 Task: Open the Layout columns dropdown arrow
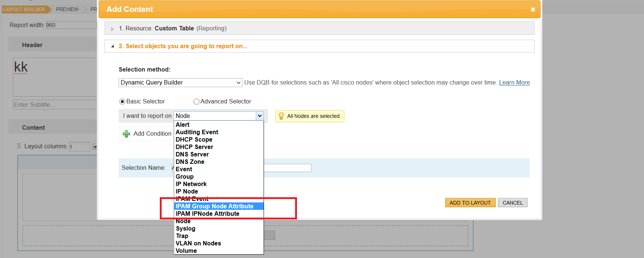(95, 147)
